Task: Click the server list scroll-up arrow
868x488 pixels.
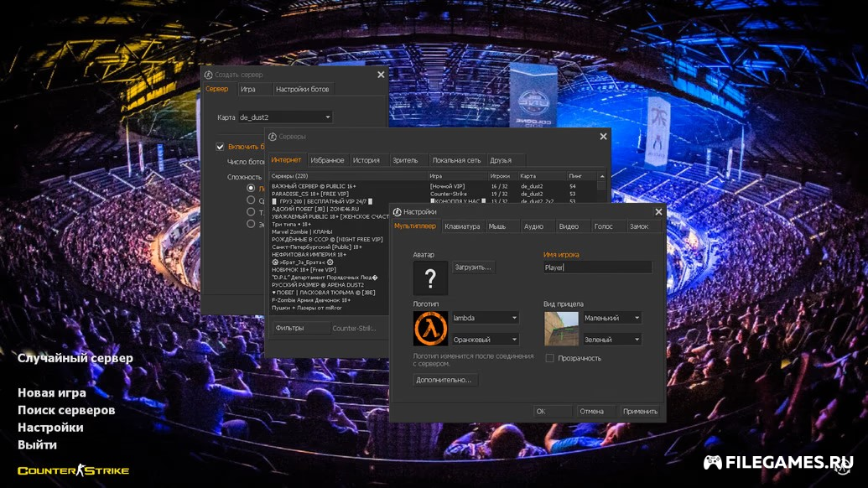Action: (602, 176)
